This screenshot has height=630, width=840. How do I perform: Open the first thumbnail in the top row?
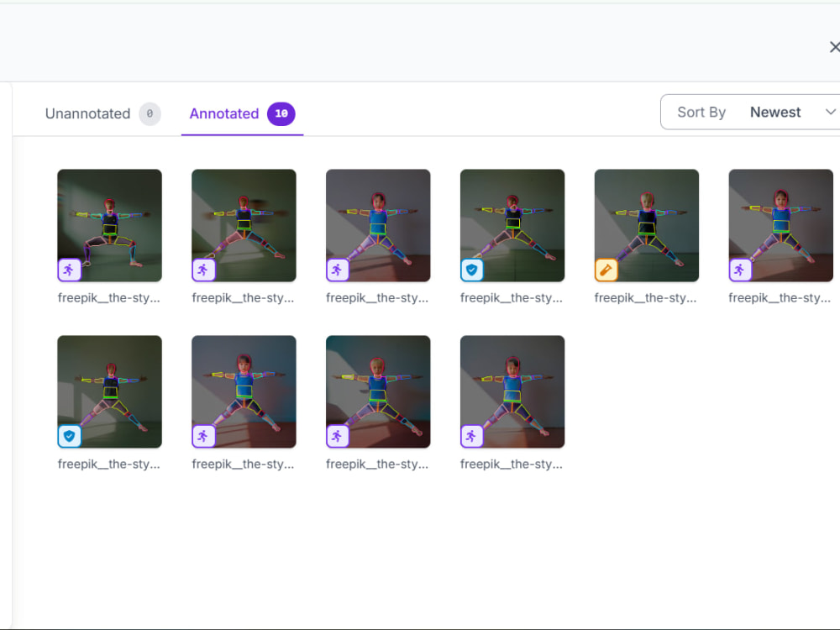tap(110, 225)
